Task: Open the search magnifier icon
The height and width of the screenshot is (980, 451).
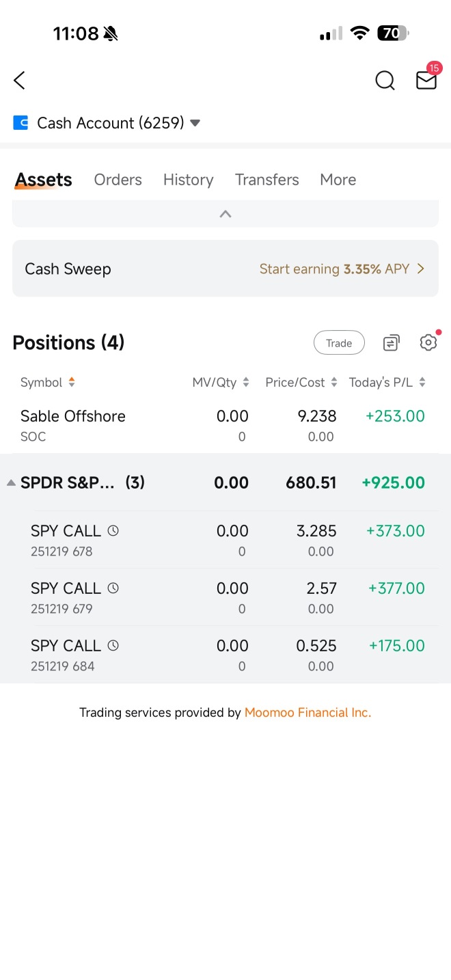Action: tap(385, 81)
